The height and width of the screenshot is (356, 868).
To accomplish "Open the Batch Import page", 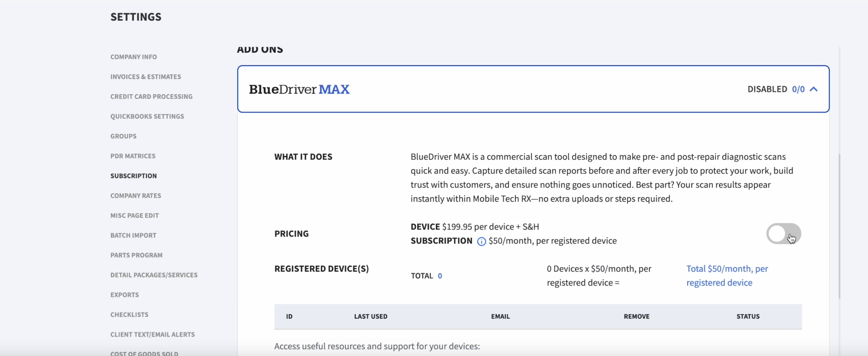I will [133, 236].
